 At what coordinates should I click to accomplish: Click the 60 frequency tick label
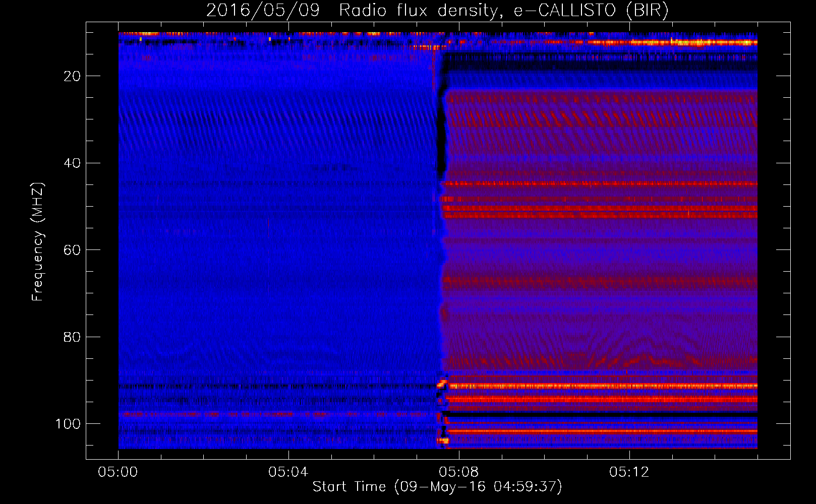73,250
